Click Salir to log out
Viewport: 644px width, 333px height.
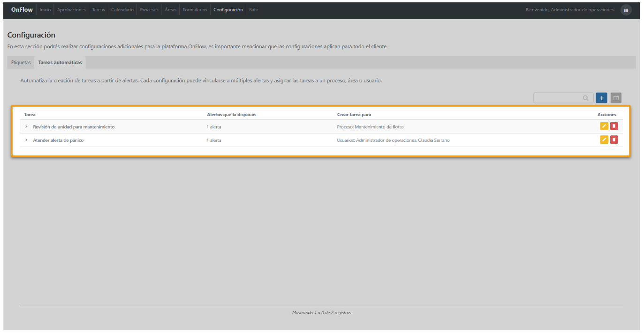[253, 10]
